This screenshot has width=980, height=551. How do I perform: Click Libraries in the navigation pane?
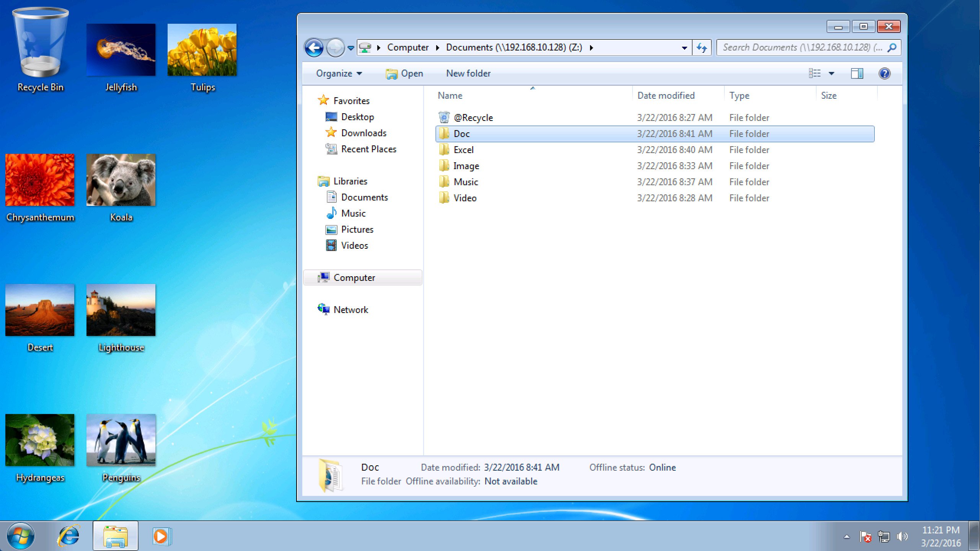coord(342,181)
